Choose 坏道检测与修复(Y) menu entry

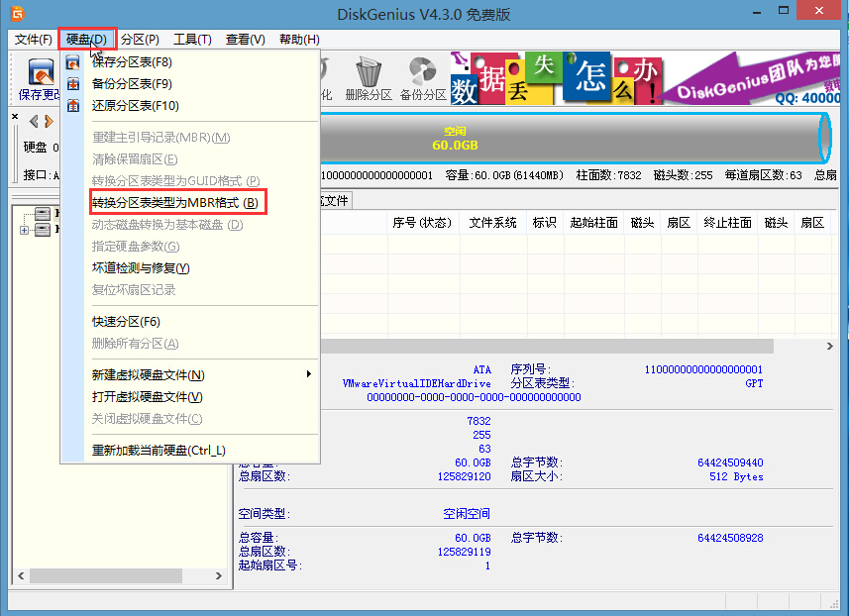(189, 268)
